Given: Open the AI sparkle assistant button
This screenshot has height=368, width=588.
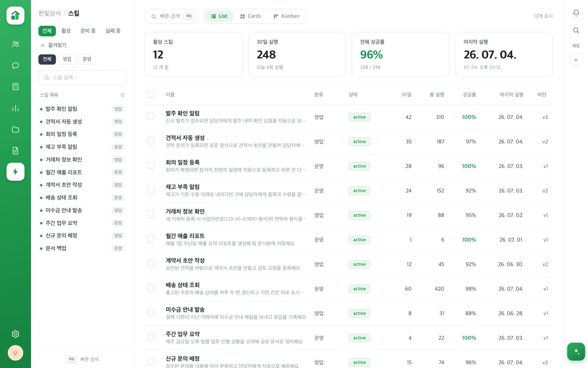Looking at the screenshot, I should (x=576, y=352).
